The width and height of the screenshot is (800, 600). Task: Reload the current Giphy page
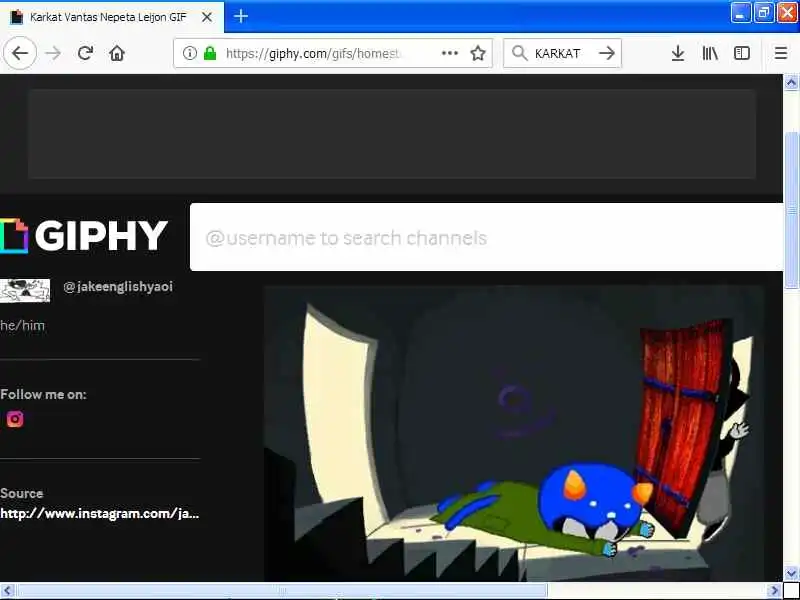85,53
